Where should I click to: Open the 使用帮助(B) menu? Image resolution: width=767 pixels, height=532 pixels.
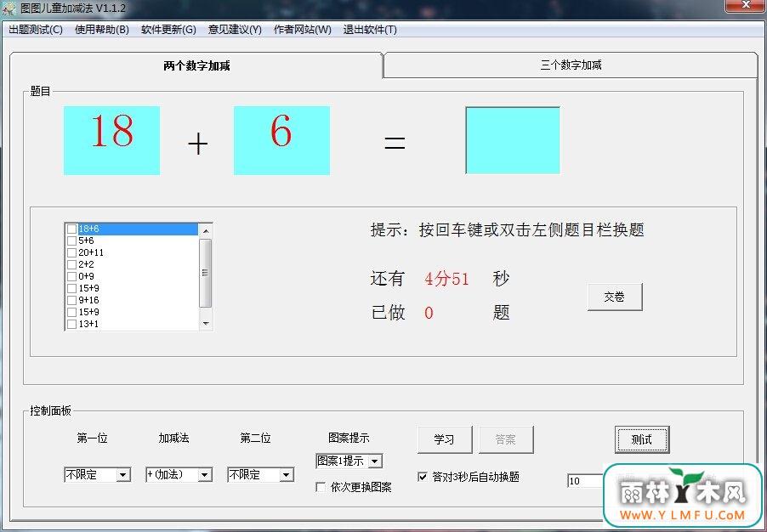(x=102, y=30)
